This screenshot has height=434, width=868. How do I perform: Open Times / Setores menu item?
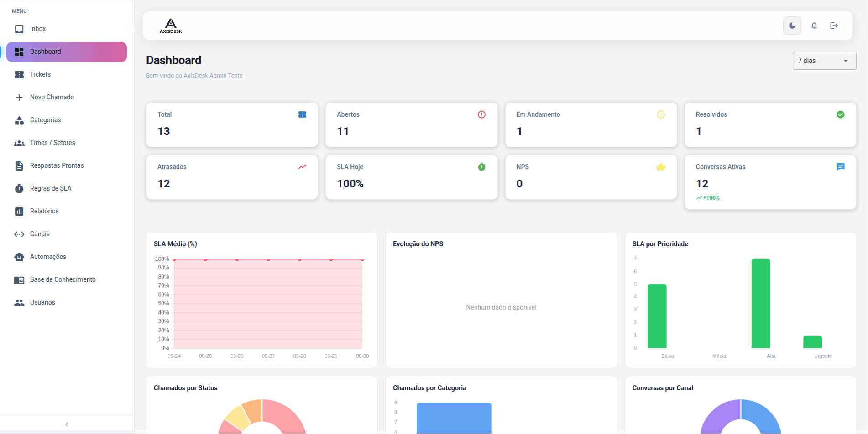[67, 143]
